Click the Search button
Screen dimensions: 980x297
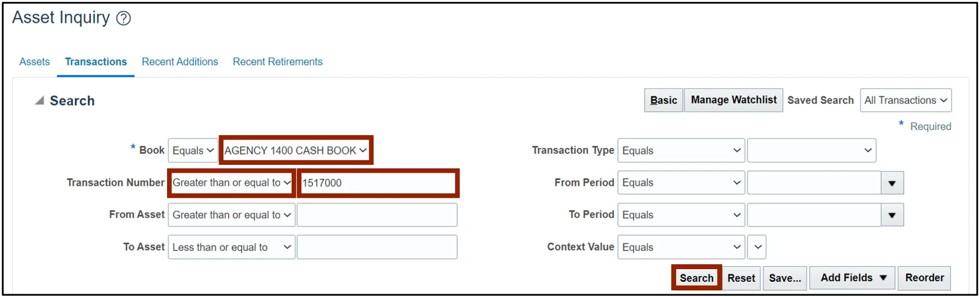coord(696,278)
